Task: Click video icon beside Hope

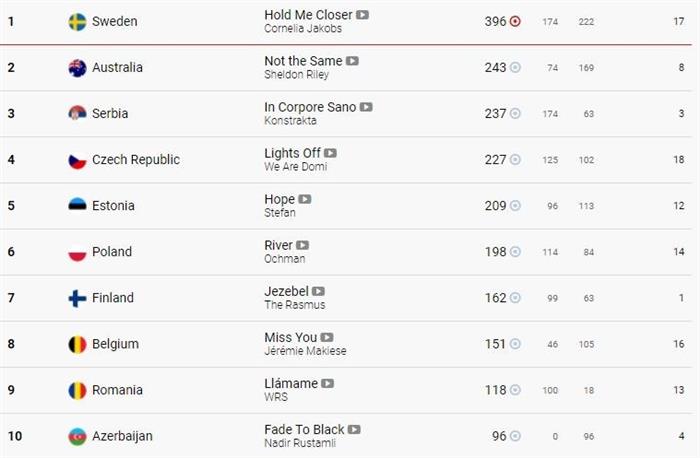Action: click(305, 199)
